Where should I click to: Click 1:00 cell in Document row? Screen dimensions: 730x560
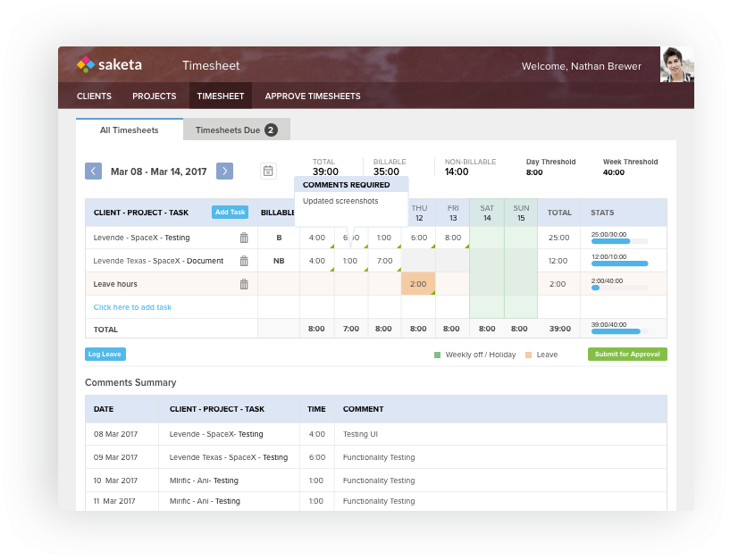(350, 261)
